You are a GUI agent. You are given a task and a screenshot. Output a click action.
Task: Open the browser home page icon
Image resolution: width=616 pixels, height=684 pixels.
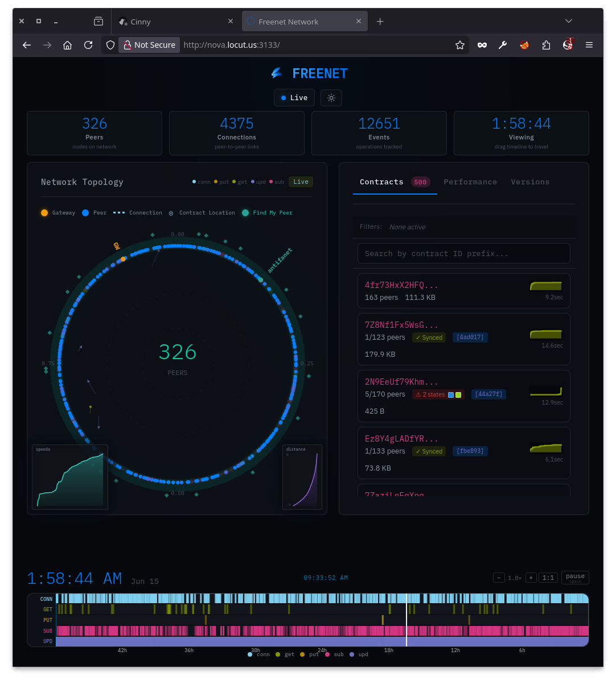pos(67,45)
